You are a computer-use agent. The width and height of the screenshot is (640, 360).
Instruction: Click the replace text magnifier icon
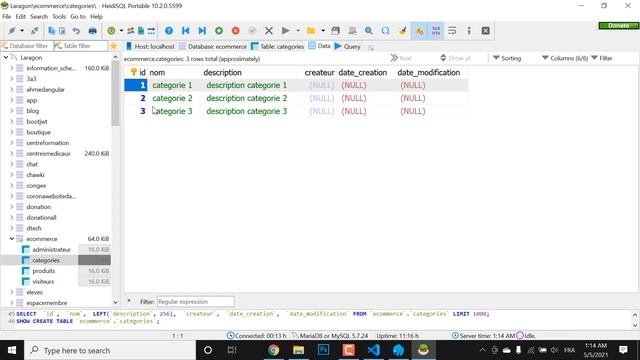coord(385,31)
